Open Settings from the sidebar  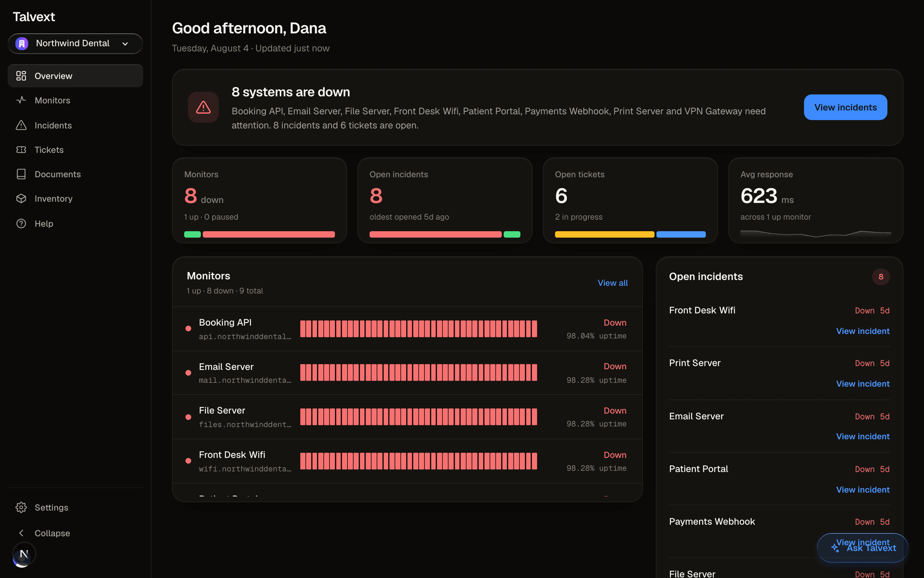click(75, 507)
